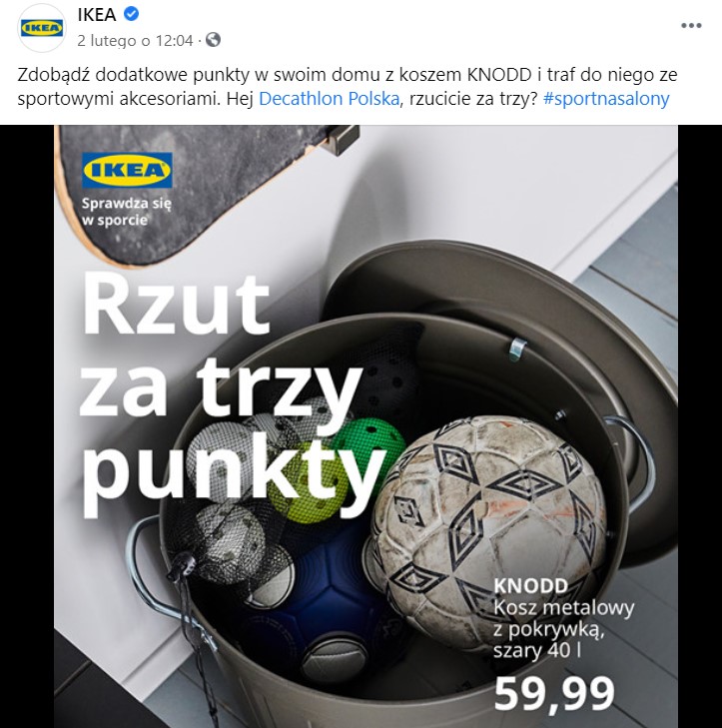The image size is (722, 728).
Task: Open the IKEA page profile picture
Action: (x=42, y=28)
